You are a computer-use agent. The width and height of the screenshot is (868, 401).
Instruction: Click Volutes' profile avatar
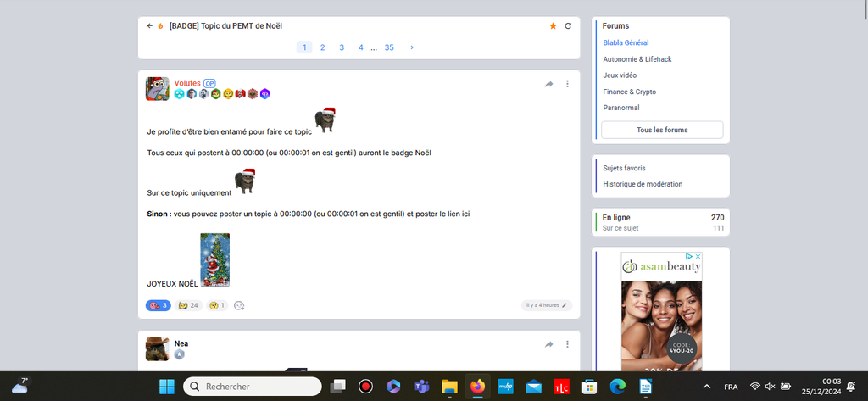click(158, 89)
